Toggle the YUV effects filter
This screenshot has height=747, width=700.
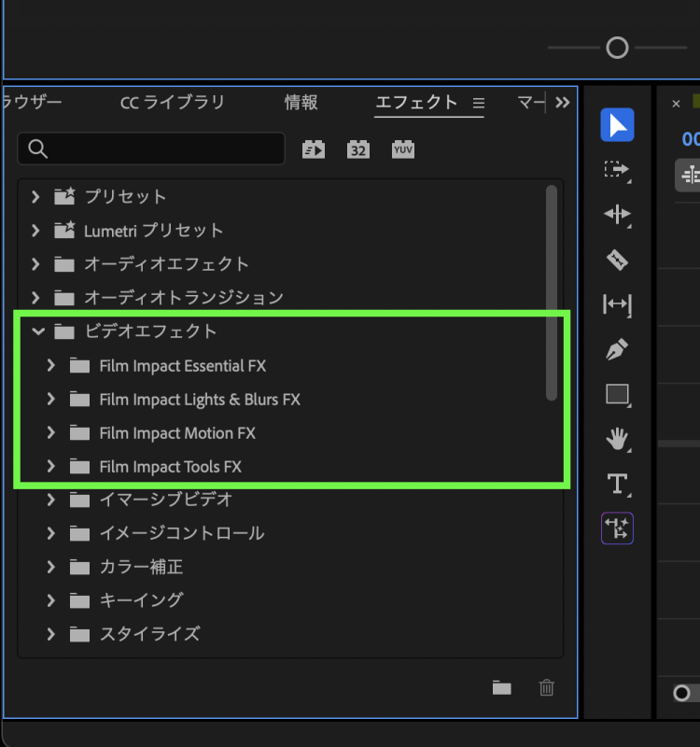(403, 148)
